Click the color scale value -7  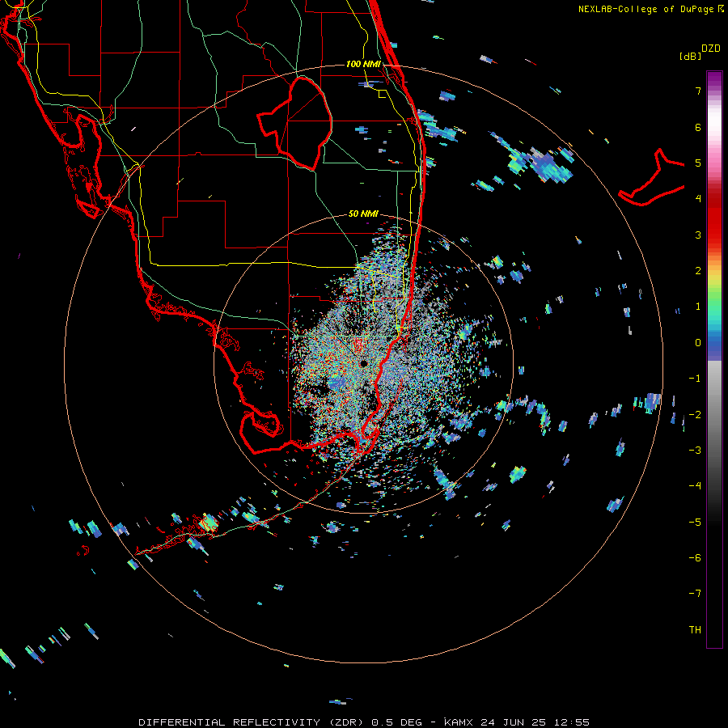695,594
